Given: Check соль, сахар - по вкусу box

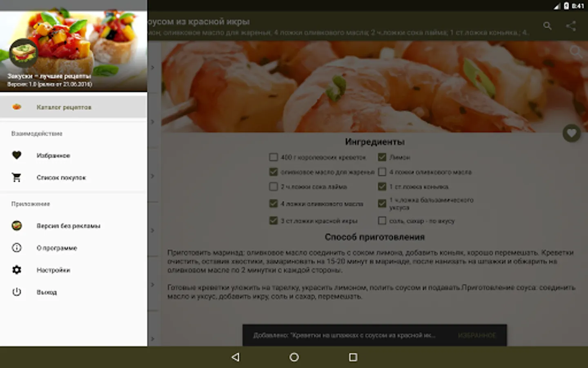Looking at the screenshot, I should (x=382, y=221).
